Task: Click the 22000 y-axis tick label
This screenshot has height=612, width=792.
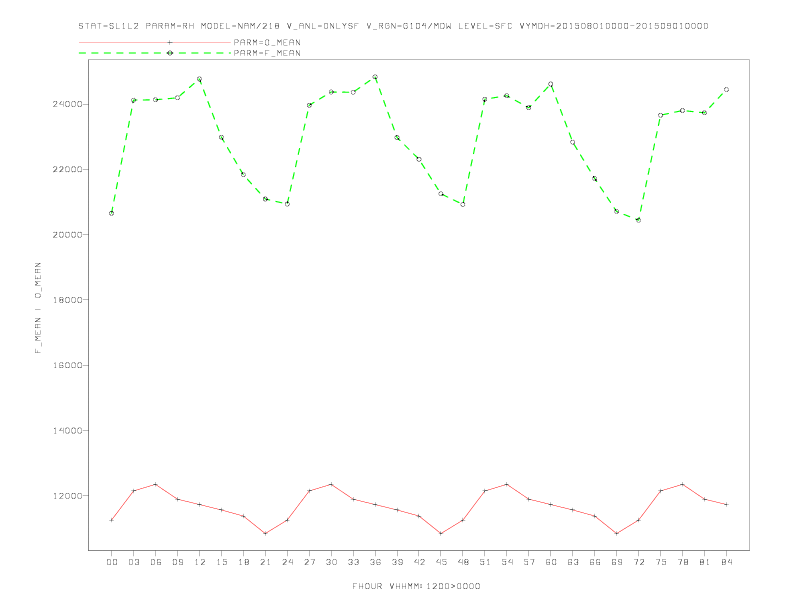Action: coord(67,169)
